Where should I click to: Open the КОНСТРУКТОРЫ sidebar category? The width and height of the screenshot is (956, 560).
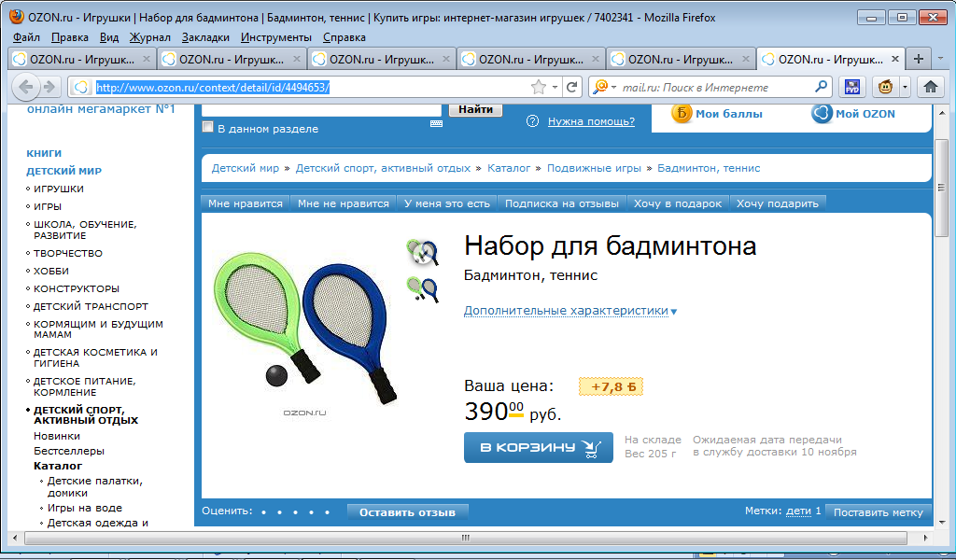click(x=77, y=288)
